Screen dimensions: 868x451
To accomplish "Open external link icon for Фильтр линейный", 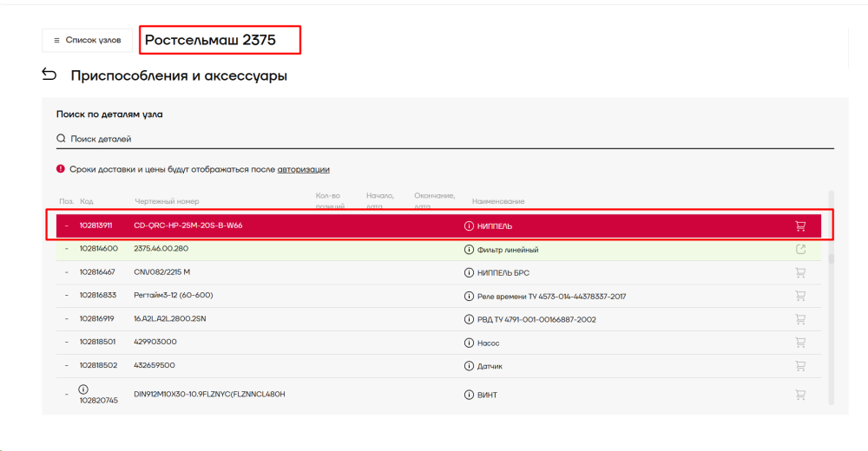I will click(800, 250).
